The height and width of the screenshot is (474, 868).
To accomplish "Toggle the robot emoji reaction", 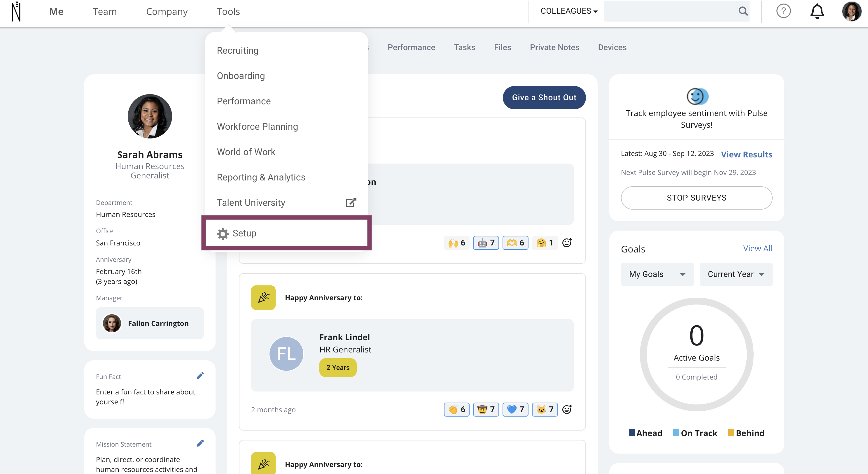I will 486,243.
